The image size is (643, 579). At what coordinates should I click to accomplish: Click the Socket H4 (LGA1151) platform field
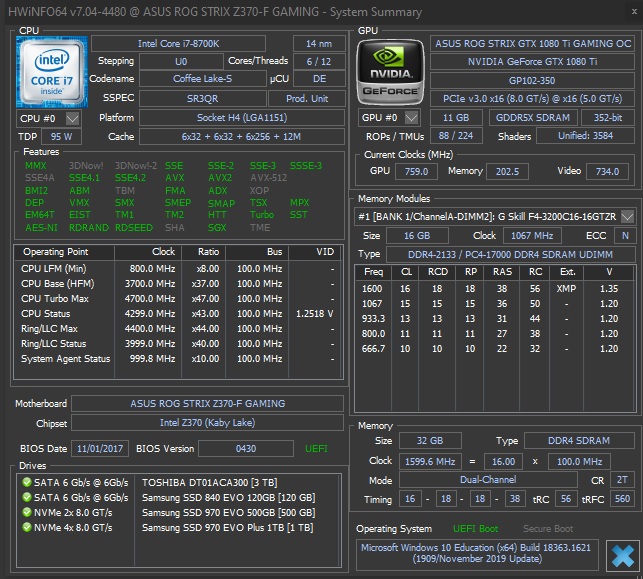pyautogui.click(x=242, y=118)
